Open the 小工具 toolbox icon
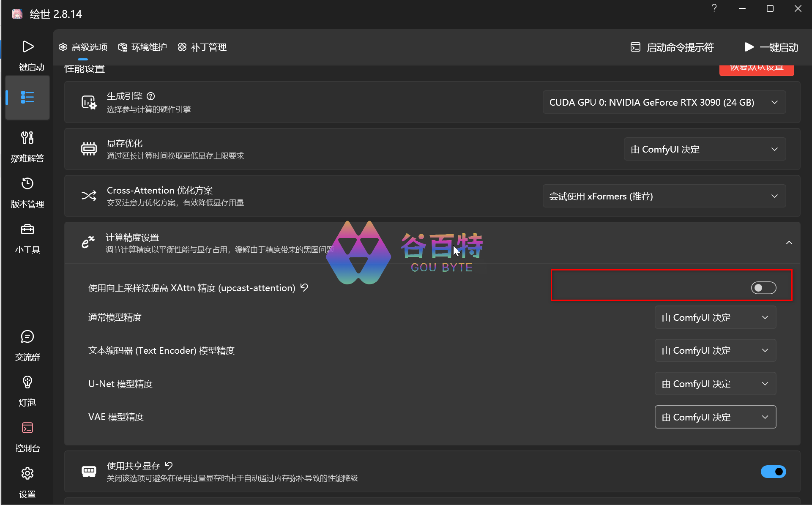Screen dimensions: 812x505 point(27,237)
